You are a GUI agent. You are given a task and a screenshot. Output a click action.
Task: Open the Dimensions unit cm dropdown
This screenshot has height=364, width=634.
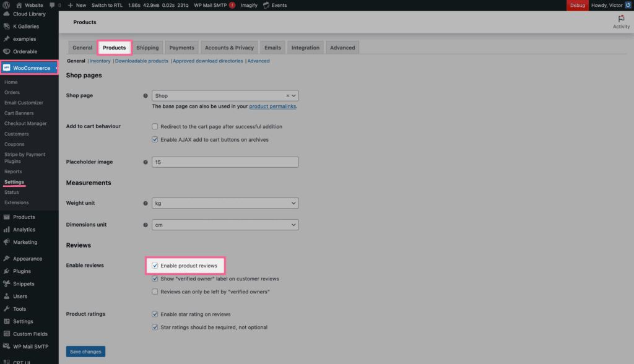(225, 225)
